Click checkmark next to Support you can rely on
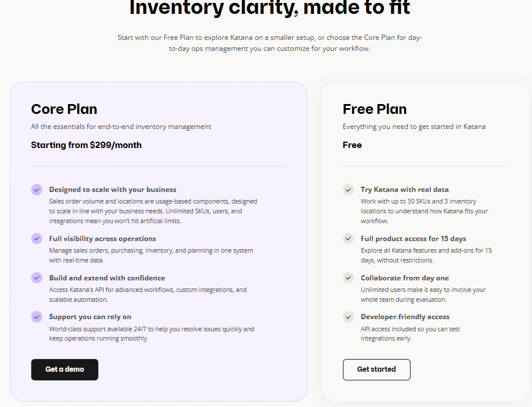 click(x=37, y=317)
